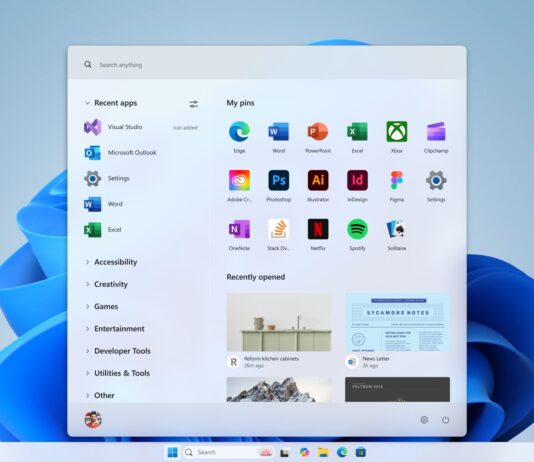This screenshot has width=534, height=462.
Task: Launch Adobe InDesign
Action: 357,181
